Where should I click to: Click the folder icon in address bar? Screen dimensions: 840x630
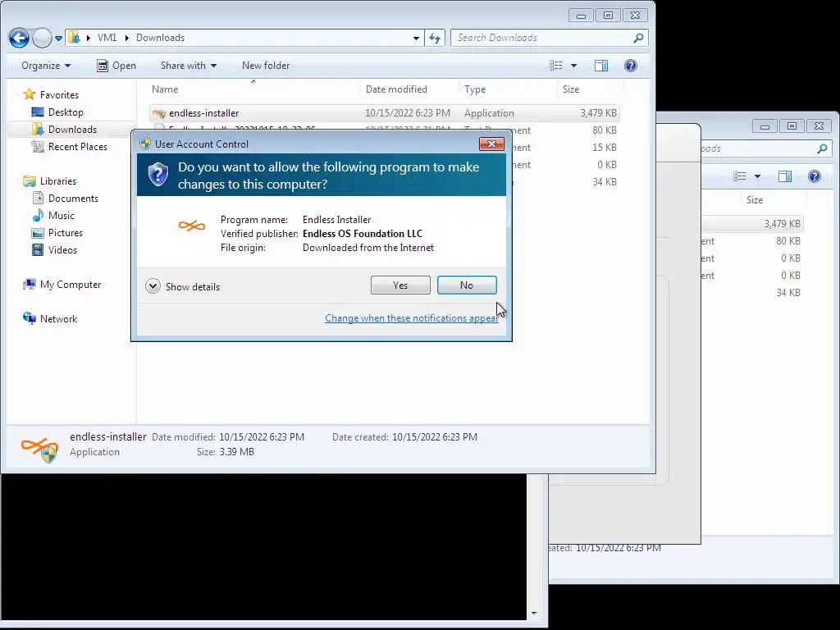74,38
